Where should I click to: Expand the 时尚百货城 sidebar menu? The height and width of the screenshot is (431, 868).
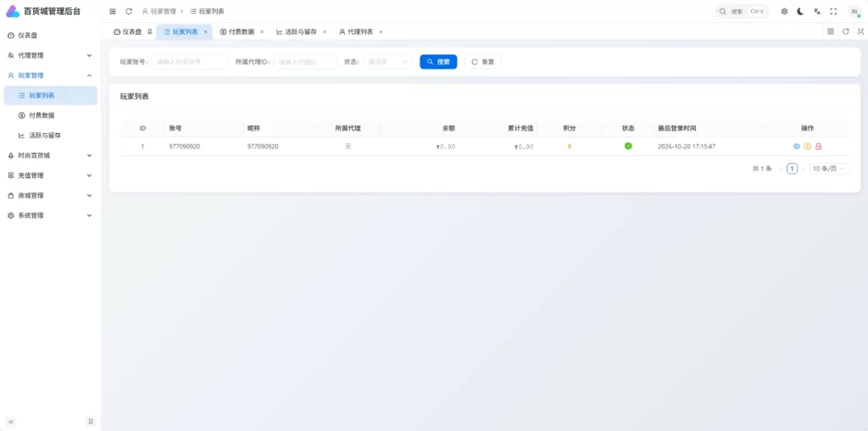click(51, 155)
